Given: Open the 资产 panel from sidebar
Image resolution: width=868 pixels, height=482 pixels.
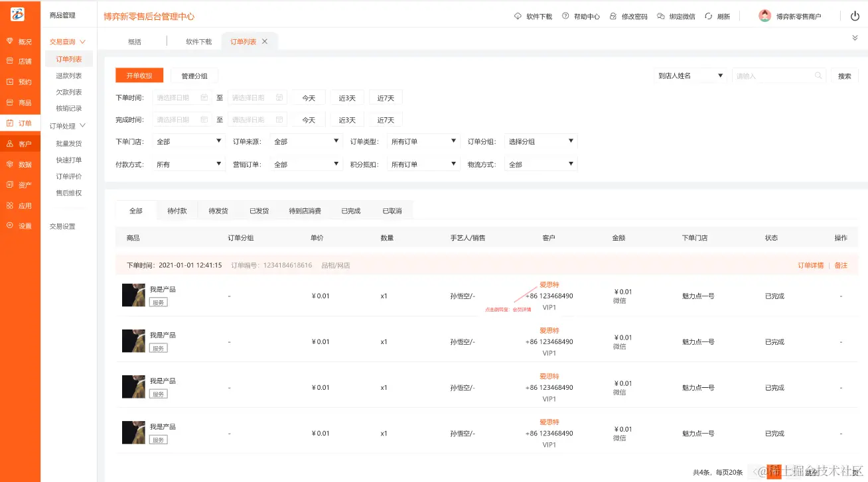Looking at the screenshot, I should click(x=20, y=184).
